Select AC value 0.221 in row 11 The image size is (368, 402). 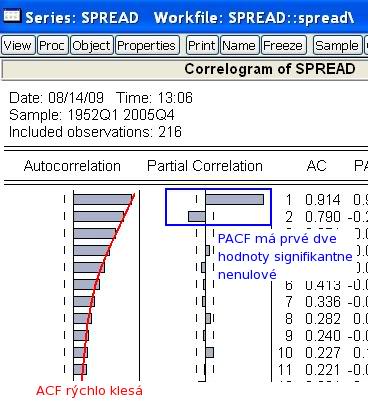coord(323,370)
